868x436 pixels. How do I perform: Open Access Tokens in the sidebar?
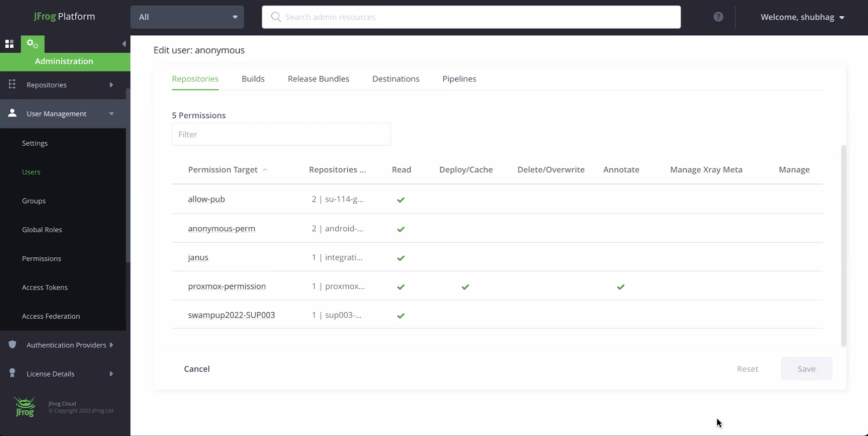(44, 287)
